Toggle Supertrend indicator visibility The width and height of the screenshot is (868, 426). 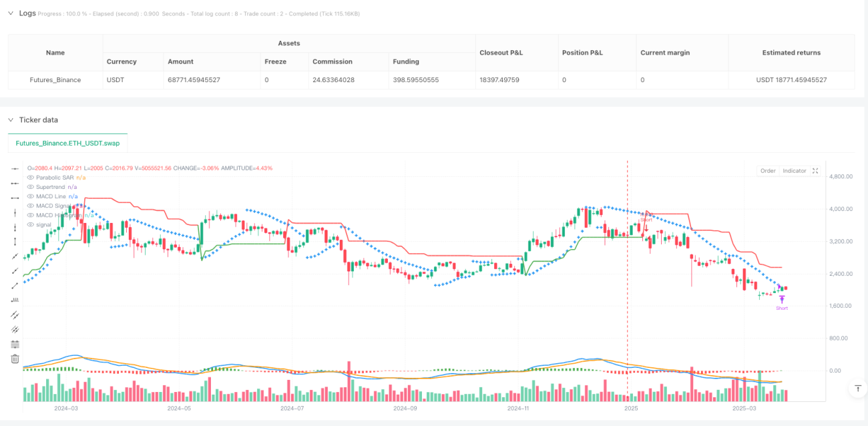30,187
